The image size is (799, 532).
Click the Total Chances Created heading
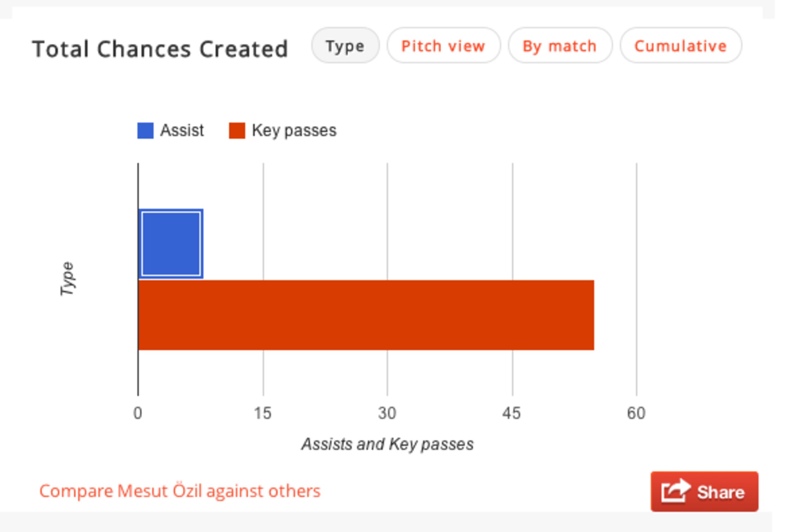point(160,49)
